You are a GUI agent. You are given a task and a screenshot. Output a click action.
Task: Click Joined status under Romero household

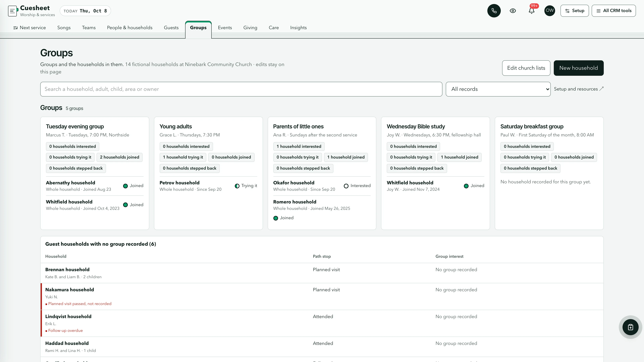(283, 218)
